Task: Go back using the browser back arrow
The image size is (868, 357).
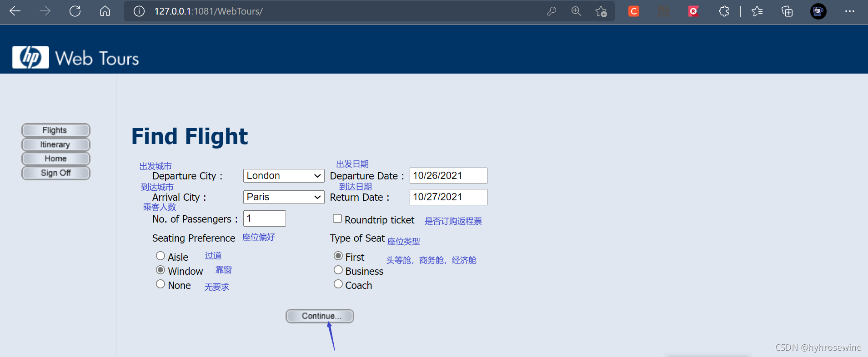Action: [x=15, y=11]
